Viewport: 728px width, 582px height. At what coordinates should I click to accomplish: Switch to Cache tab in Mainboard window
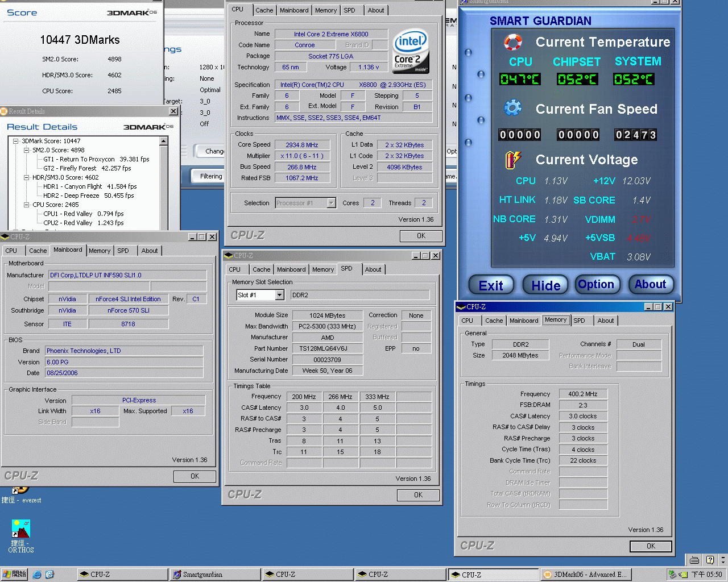[x=38, y=251]
